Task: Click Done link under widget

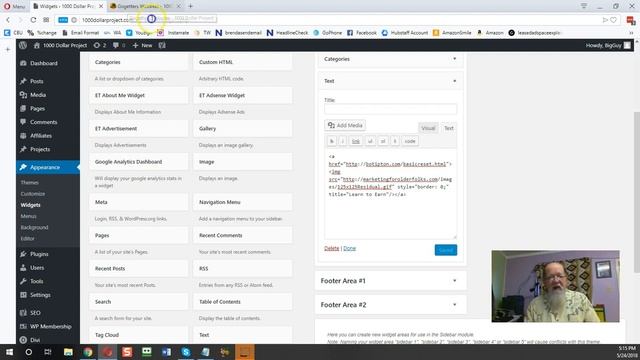Action: click(x=349, y=248)
